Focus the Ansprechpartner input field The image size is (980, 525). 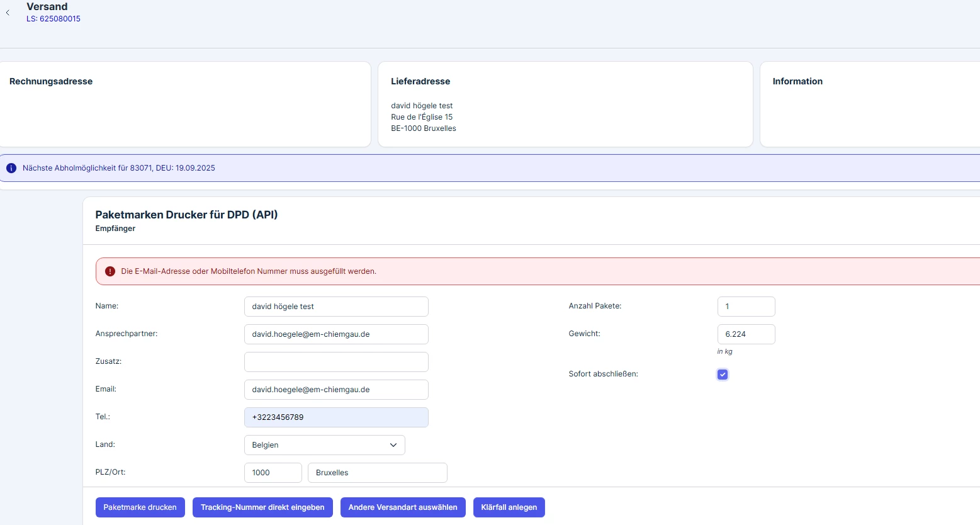tap(336, 334)
